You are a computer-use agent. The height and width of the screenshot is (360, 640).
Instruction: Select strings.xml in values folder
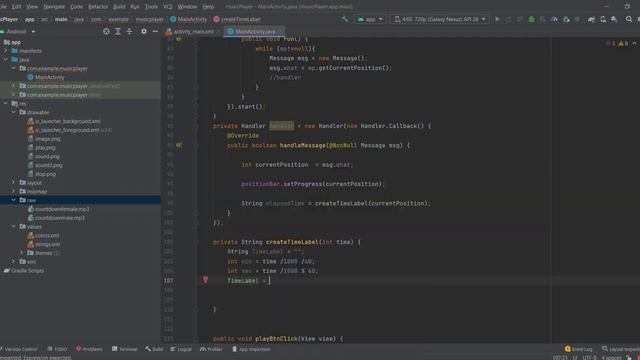point(47,244)
